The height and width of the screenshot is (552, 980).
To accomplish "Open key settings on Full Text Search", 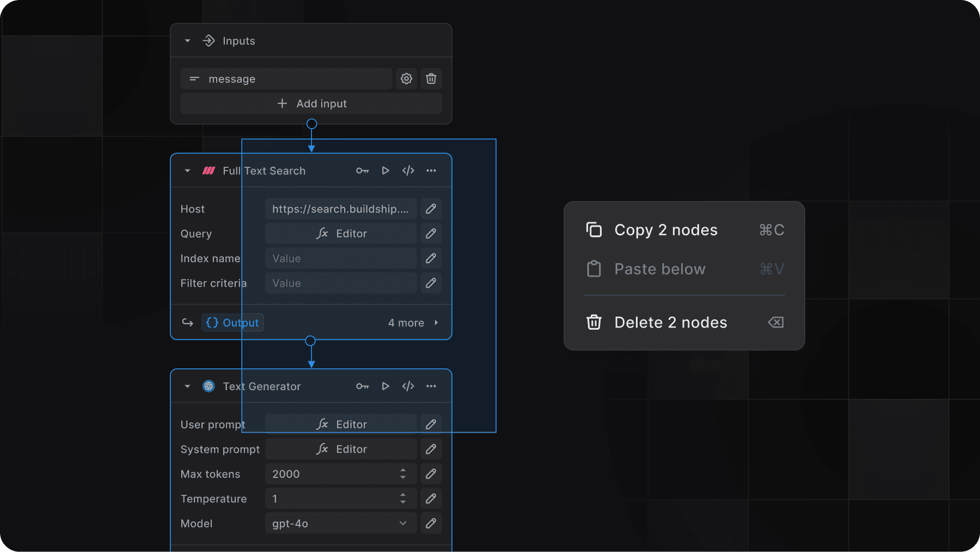I will tap(363, 171).
